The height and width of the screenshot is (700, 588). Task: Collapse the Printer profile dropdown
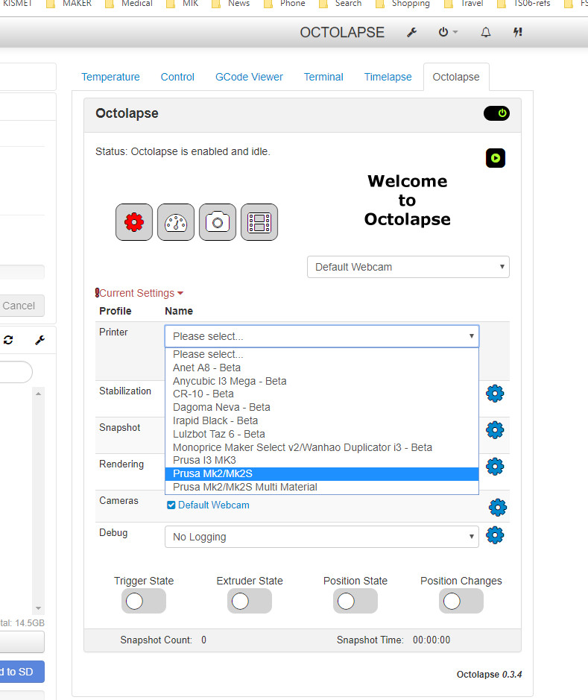click(322, 336)
